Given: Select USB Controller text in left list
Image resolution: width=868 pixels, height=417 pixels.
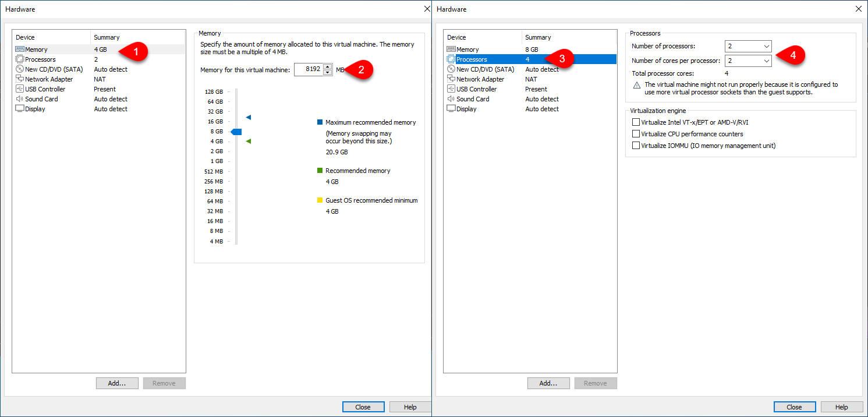Looking at the screenshot, I should 45,89.
